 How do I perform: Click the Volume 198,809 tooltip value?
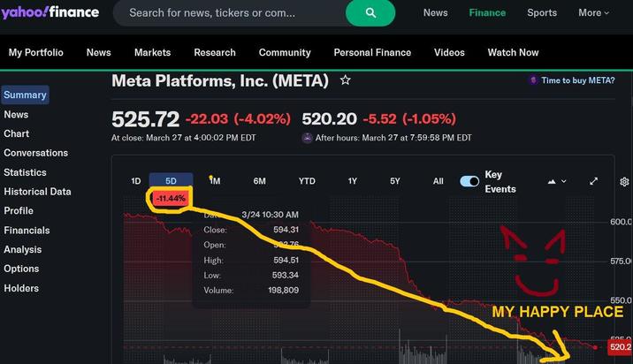pos(284,290)
